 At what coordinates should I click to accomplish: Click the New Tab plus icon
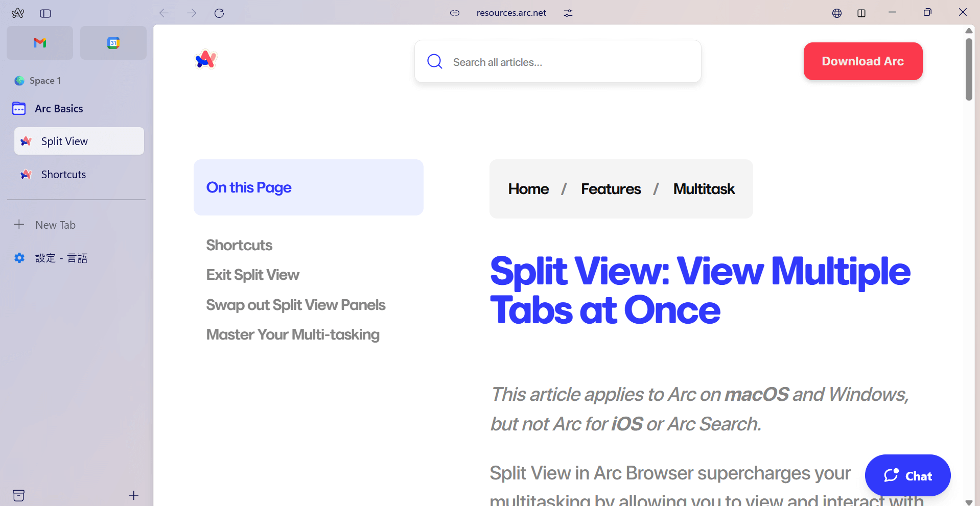click(x=19, y=225)
